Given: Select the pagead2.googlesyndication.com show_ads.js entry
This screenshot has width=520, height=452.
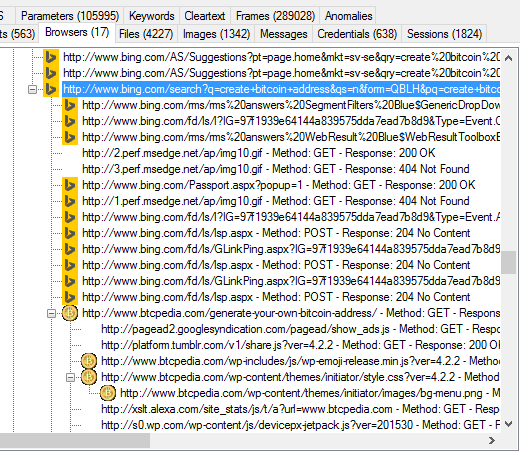Looking at the screenshot, I should (300, 329).
